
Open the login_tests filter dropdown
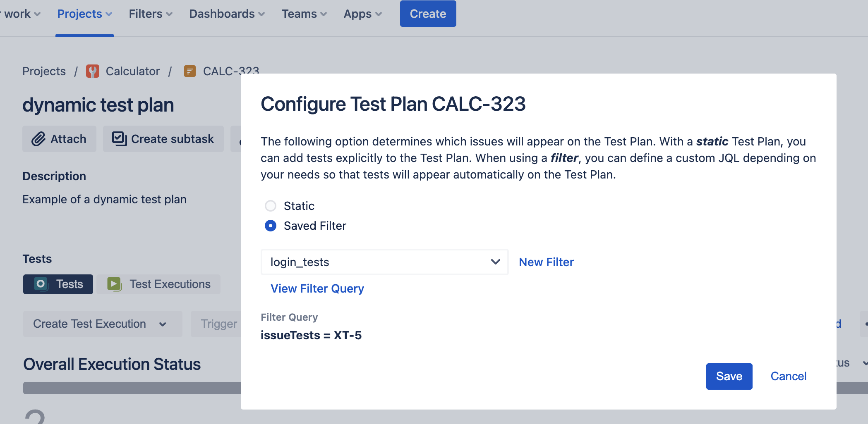click(384, 262)
